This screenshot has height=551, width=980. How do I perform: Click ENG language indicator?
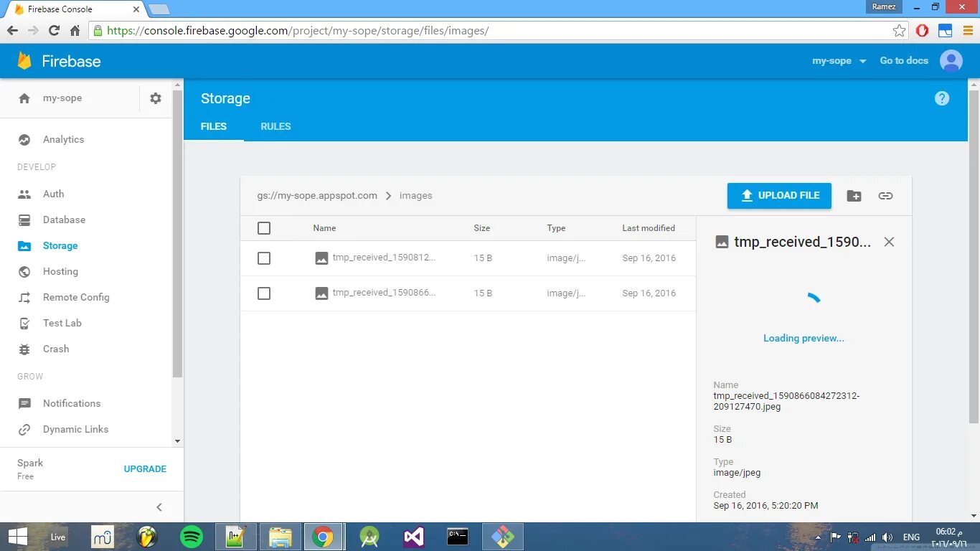[911, 537]
